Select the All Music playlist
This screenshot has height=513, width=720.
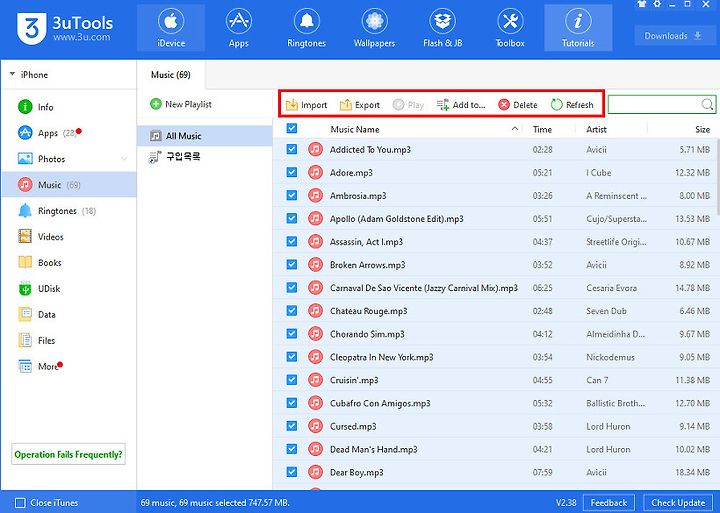click(205, 136)
